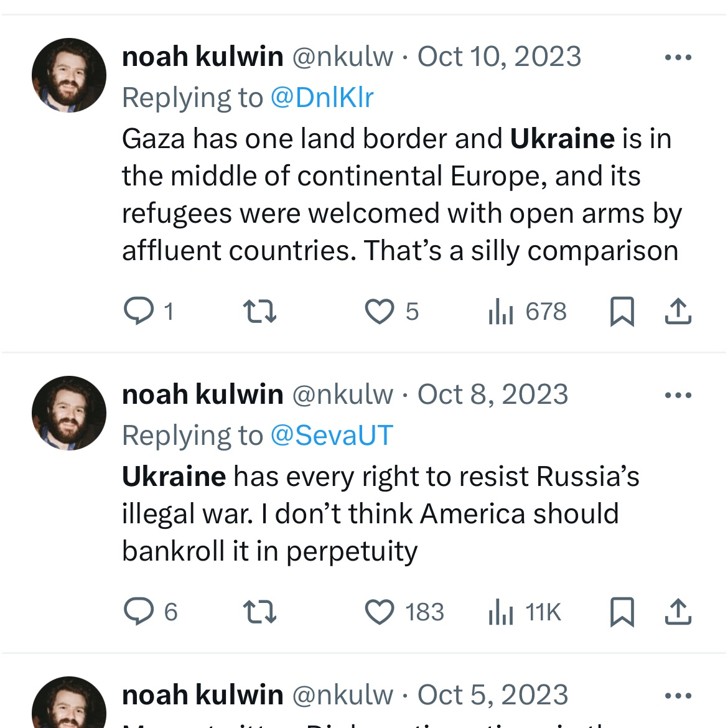View analytics showing 678 views
The image size is (728, 728).
527,310
